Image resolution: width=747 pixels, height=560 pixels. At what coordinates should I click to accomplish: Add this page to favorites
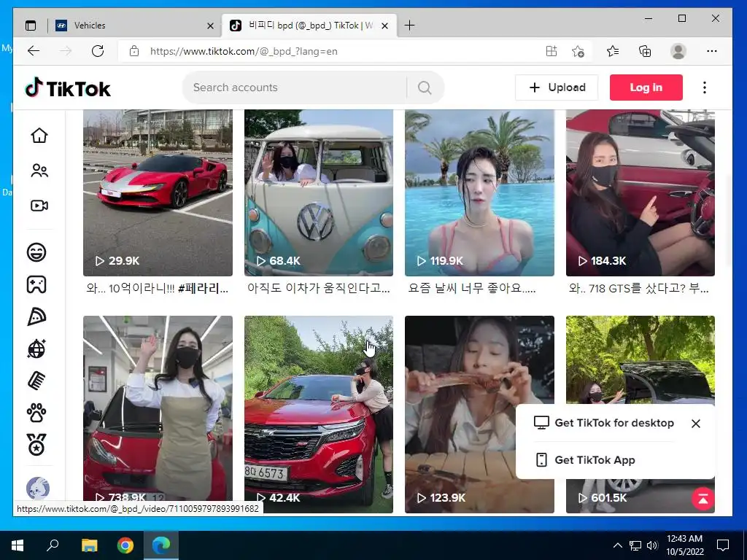[x=578, y=51]
